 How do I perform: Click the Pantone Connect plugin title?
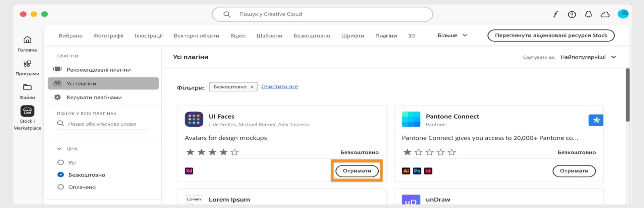452,117
